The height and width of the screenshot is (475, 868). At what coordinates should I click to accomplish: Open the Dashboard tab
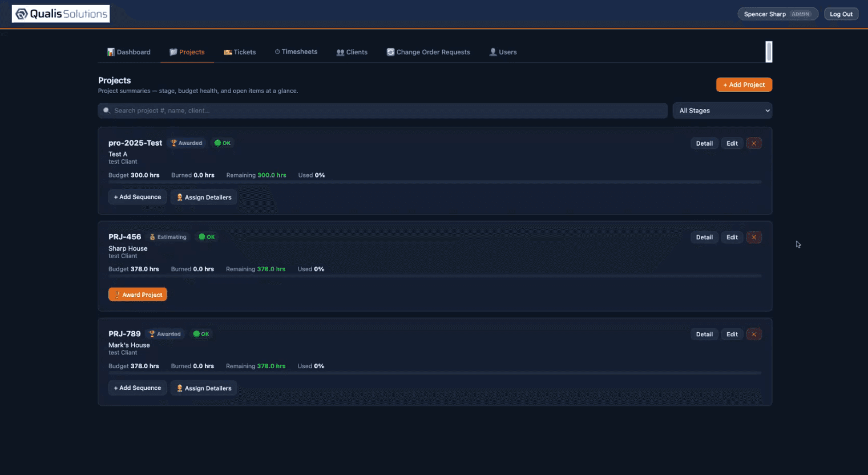click(x=129, y=52)
